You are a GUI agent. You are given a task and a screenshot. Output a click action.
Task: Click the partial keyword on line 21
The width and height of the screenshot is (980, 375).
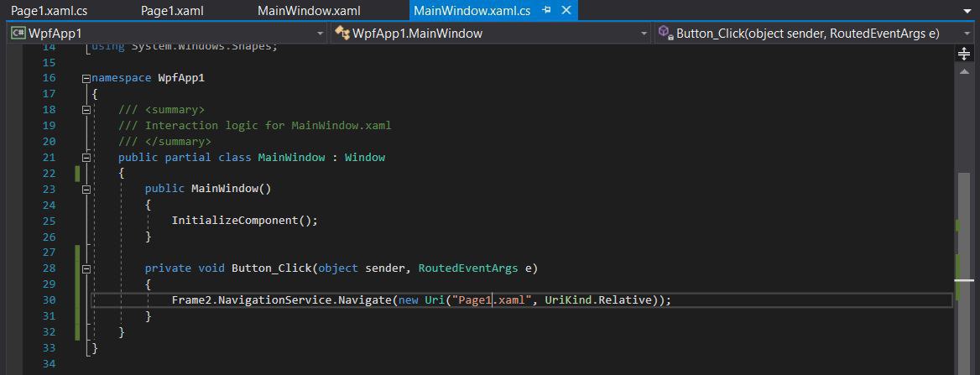coord(188,158)
